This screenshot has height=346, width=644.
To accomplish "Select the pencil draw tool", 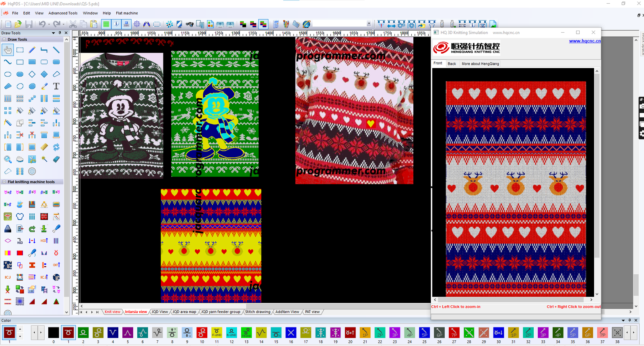I will click(32, 50).
